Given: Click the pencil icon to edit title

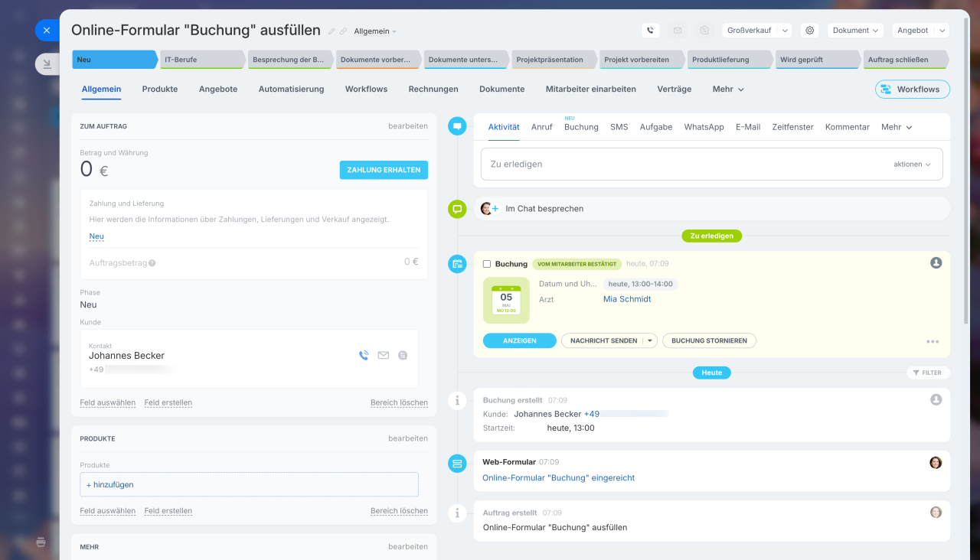Looking at the screenshot, I should 332,31.
